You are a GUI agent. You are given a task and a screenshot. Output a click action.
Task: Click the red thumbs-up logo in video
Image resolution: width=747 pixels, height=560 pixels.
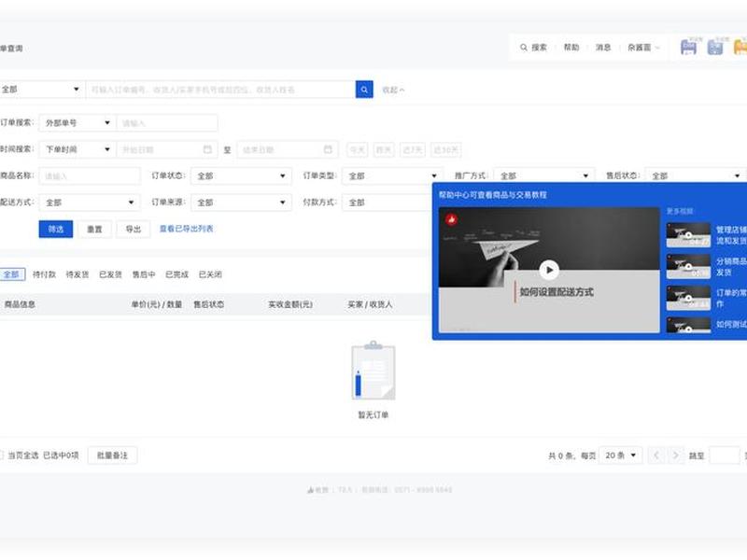[x=451, y=219]
